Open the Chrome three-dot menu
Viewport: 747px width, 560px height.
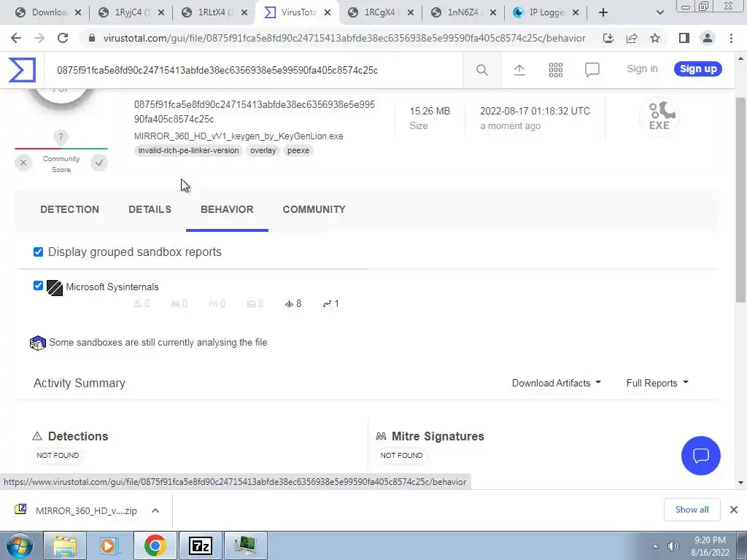[x=731, y=38]
